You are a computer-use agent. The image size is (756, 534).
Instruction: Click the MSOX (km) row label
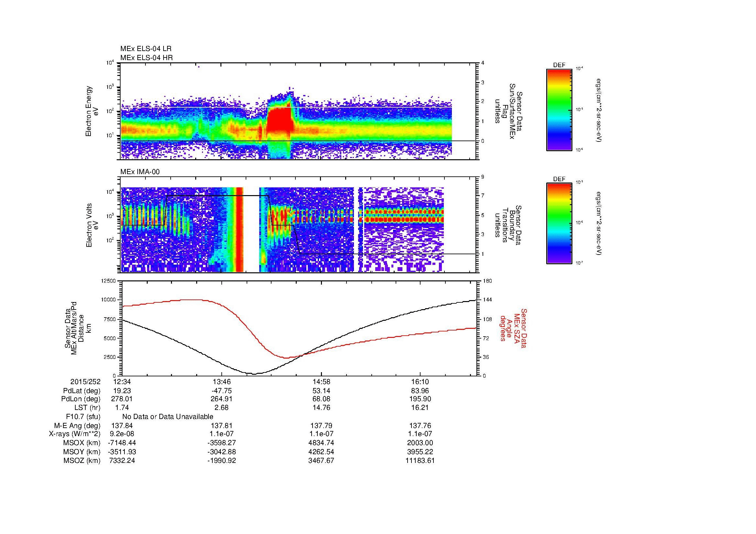pos(82,443)
